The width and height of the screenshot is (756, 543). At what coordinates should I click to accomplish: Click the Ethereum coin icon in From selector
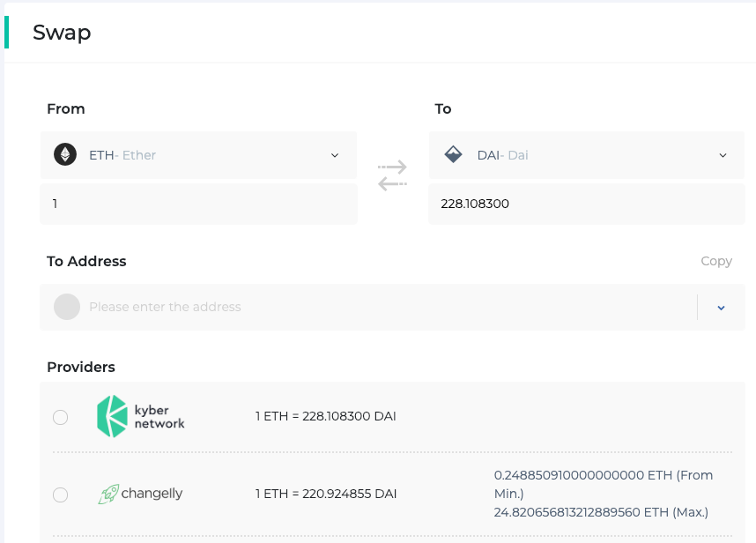click(x=65, y=155)
